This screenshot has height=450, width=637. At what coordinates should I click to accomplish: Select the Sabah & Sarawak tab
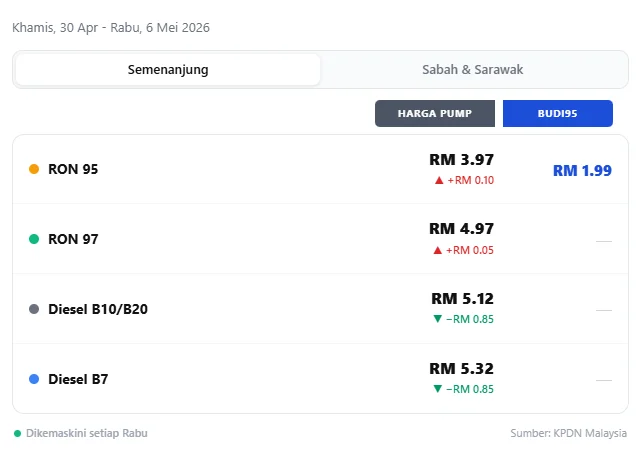click(473, 70)
